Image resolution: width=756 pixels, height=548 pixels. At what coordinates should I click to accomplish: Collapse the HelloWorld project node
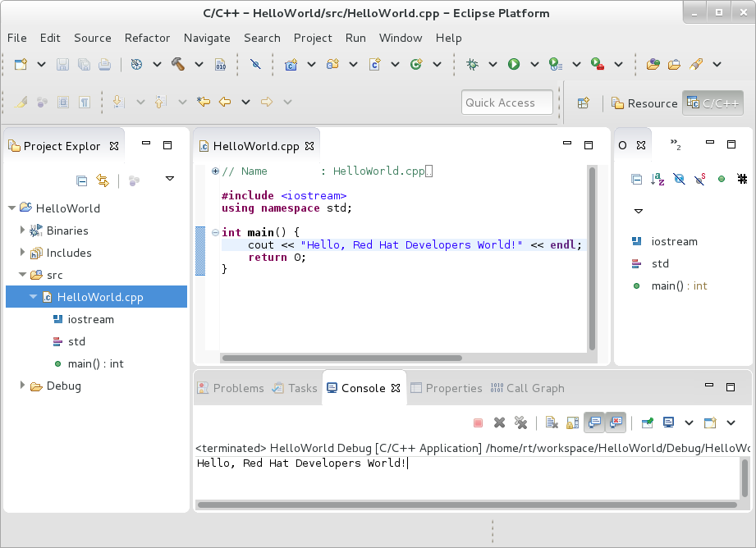tap(12, 208)
